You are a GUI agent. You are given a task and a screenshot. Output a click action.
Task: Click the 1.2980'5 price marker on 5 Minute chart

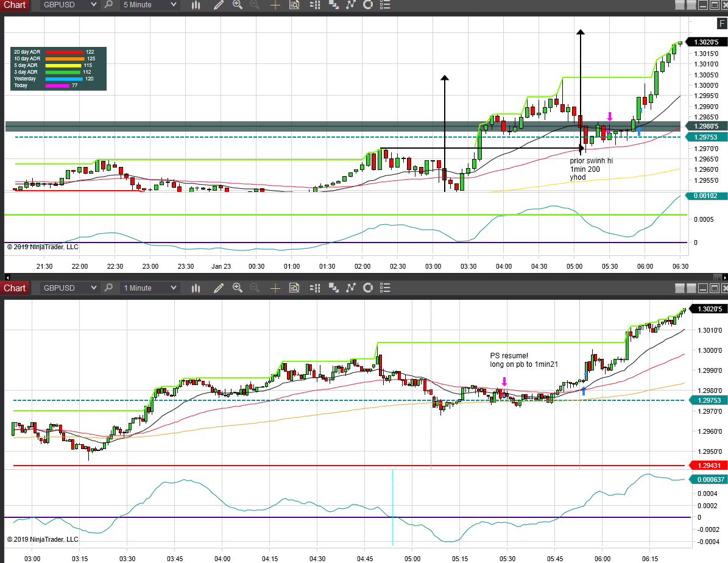pyautogui.click(x=705, y=126)
